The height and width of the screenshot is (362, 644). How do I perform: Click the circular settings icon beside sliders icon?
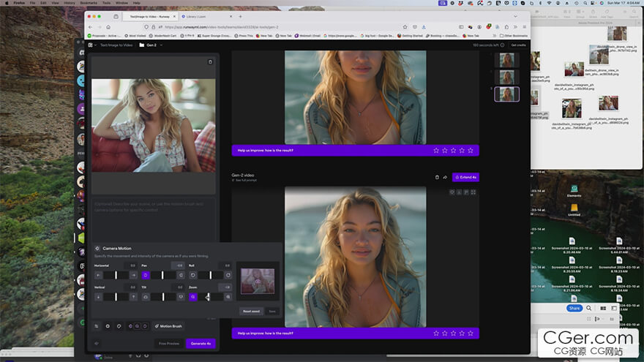click(x=108, y=326)
